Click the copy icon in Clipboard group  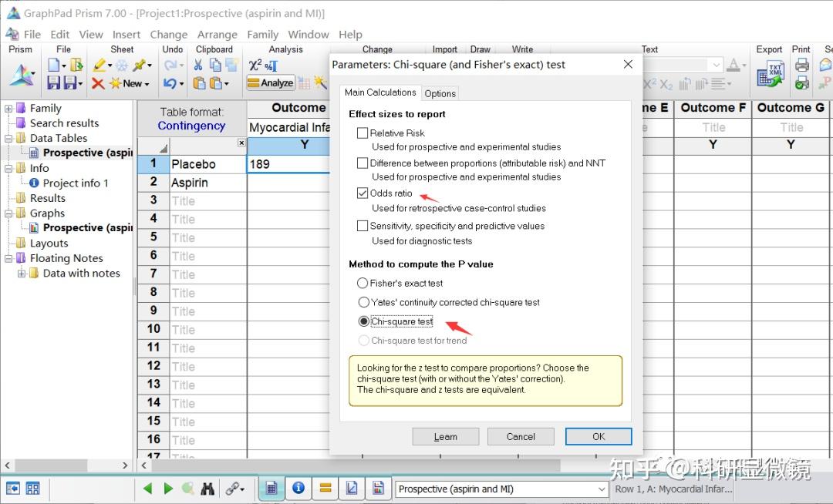click(x=215, y=66)
